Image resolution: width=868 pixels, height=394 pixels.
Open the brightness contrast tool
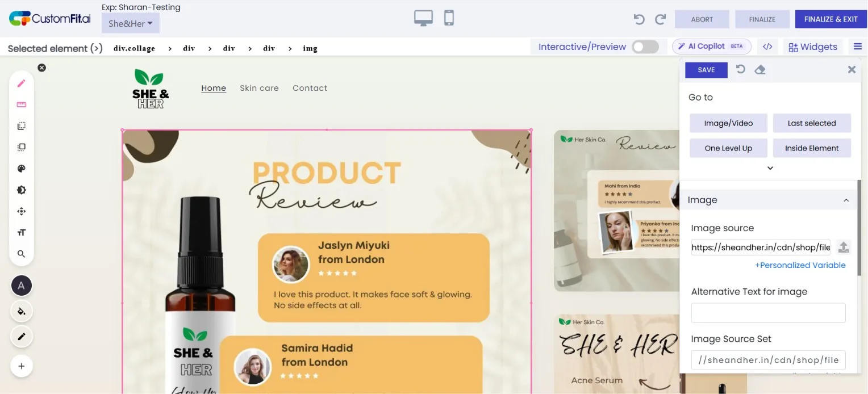[x=22, y=190]
